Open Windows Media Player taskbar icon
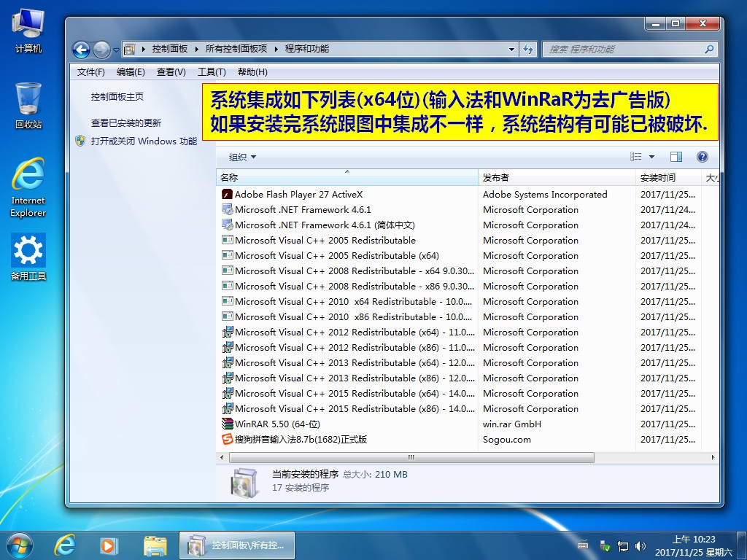Image resolution: width=747 pixels, height=560 pixels. point(108,545)
